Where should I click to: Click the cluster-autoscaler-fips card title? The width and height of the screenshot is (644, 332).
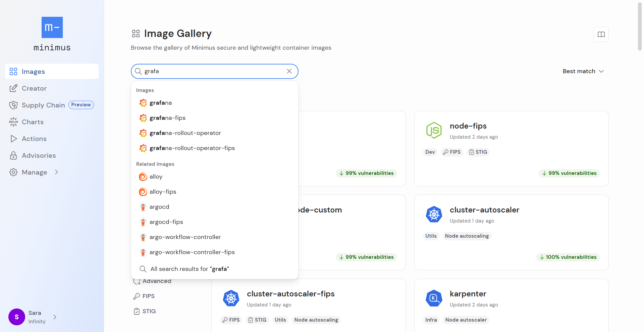(290, 294)
